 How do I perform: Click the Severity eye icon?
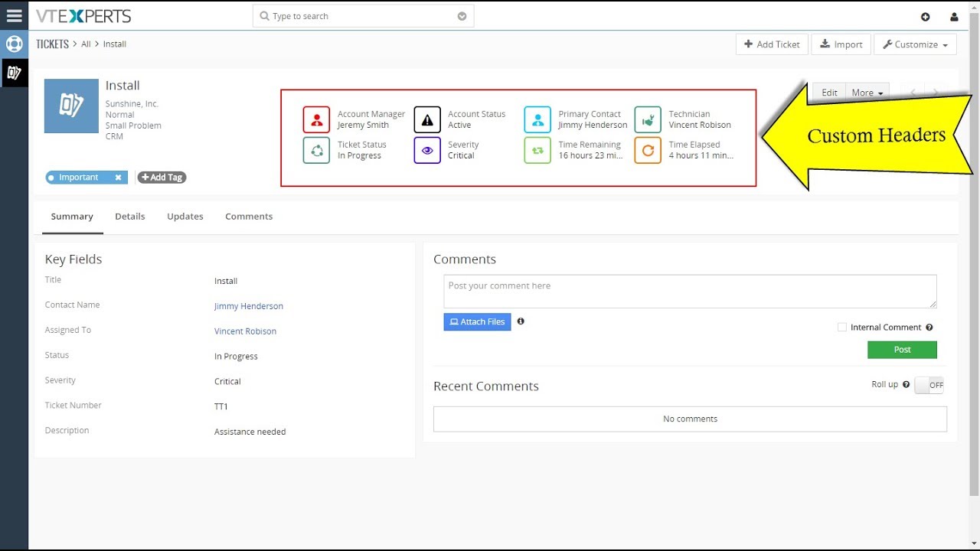(427, 150)
